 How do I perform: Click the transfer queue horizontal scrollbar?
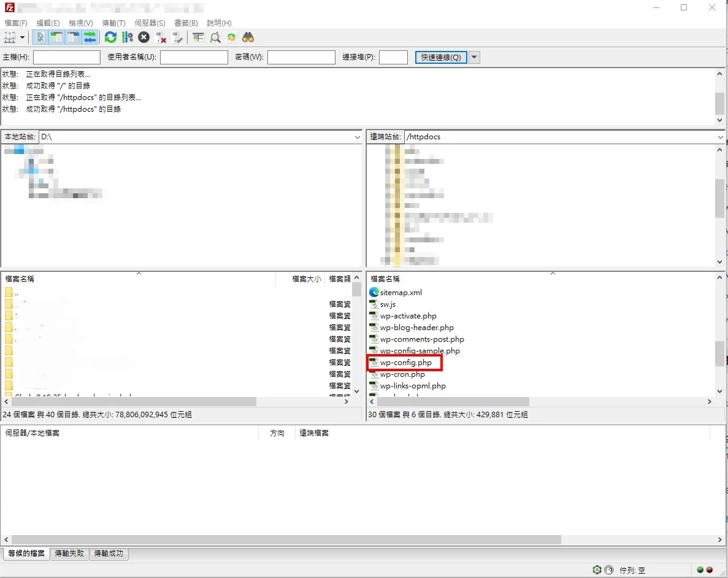(x=286, y=539)
